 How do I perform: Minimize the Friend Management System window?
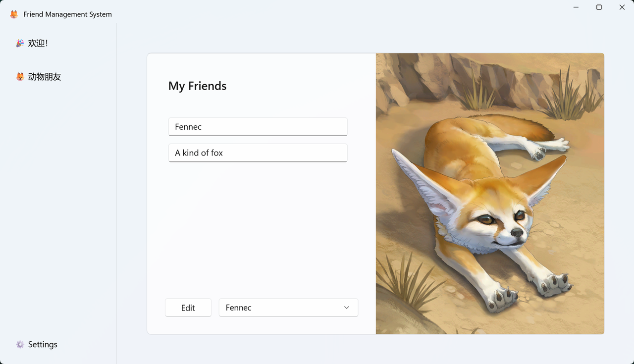click(576, 7)
